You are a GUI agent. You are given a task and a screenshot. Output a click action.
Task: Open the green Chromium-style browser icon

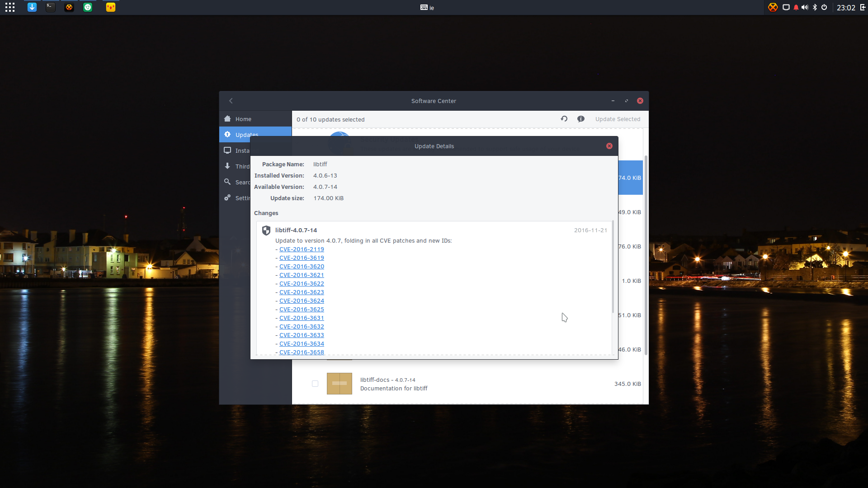click(x=88, y=7)
